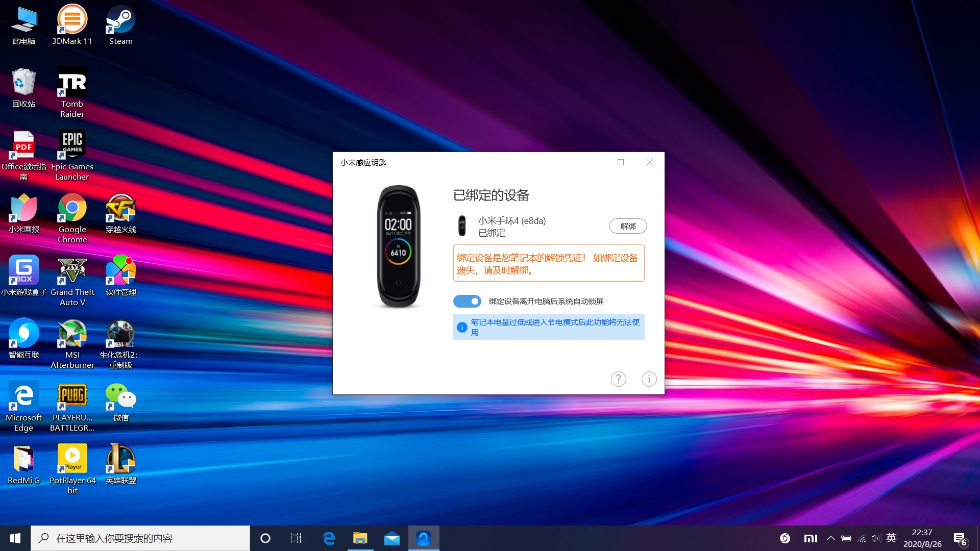Open the notification center icon

point(960,539)
